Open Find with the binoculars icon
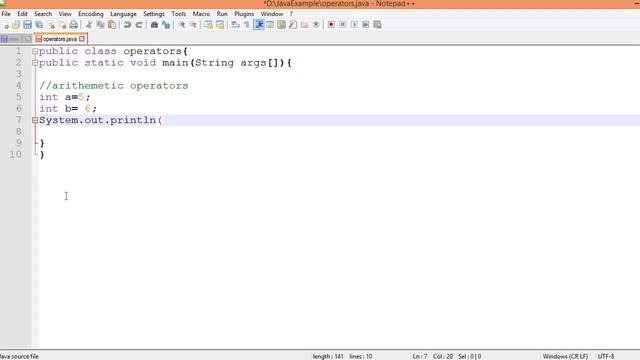 click(154, 25)
